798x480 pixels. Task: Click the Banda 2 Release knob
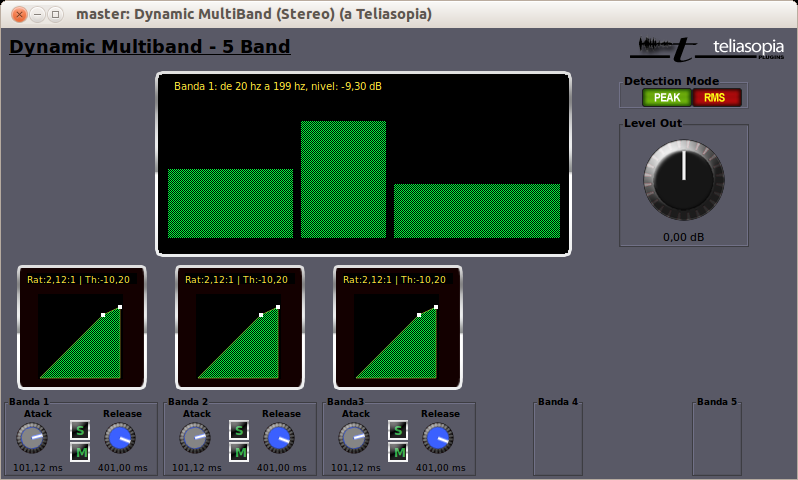279,438
